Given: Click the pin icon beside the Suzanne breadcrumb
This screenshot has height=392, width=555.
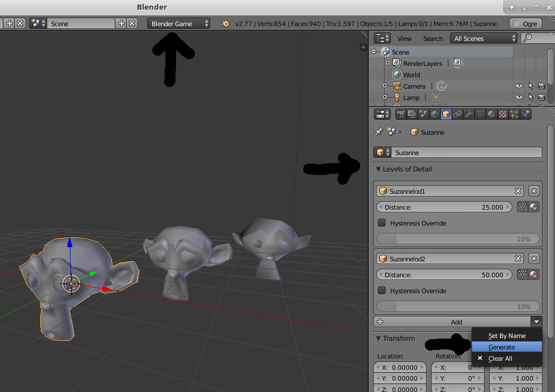Looking at the screenshot, I should (x=379, y=132).
